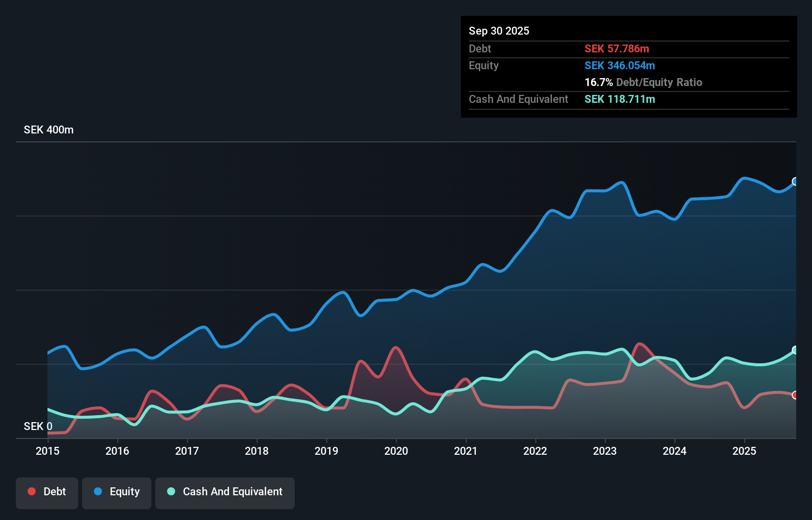Screen dimensions: 812x520
Task: Select the Equity line endpoint marker
Action: click(x=795, y=182)
